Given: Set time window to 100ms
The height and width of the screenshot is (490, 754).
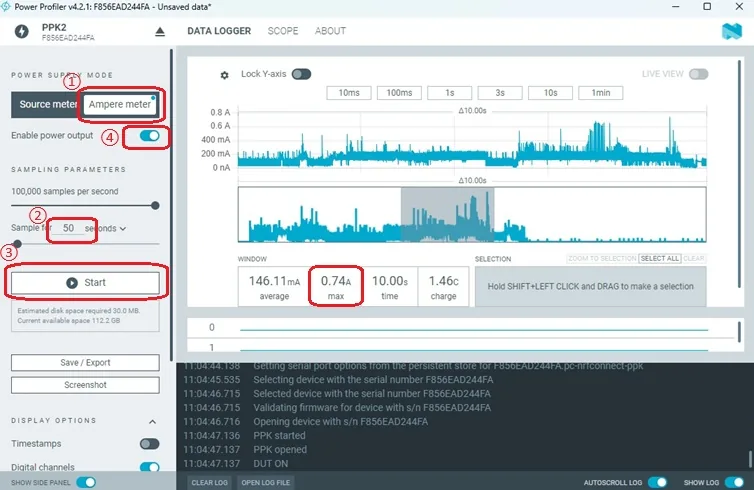Looking at the screenshot, I should tap(399, 93).
